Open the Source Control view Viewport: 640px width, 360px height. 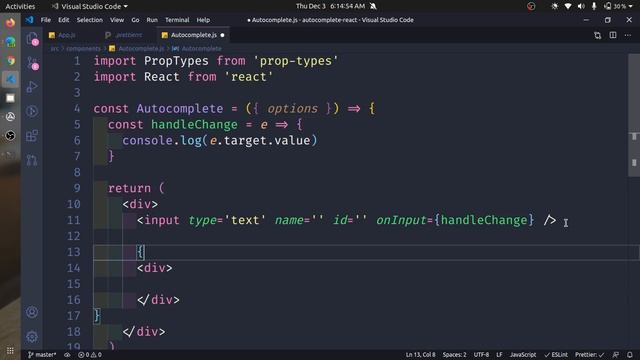32,63
